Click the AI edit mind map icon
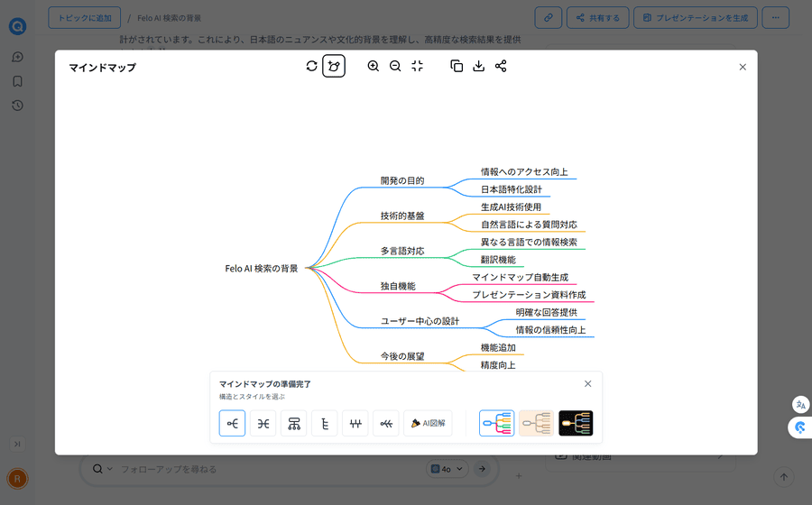Viewport: 812px width, 505px height. click(x=334, y=66)
